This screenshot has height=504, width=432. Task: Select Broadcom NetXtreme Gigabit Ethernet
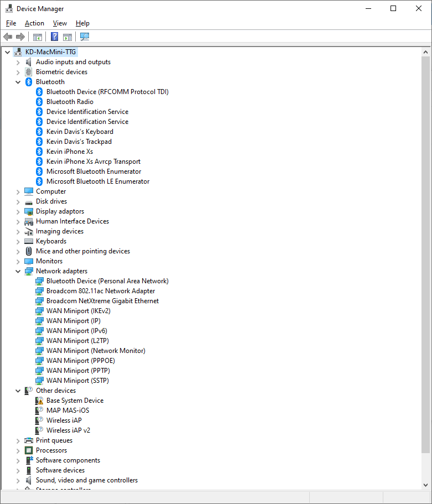click(102, 301)
